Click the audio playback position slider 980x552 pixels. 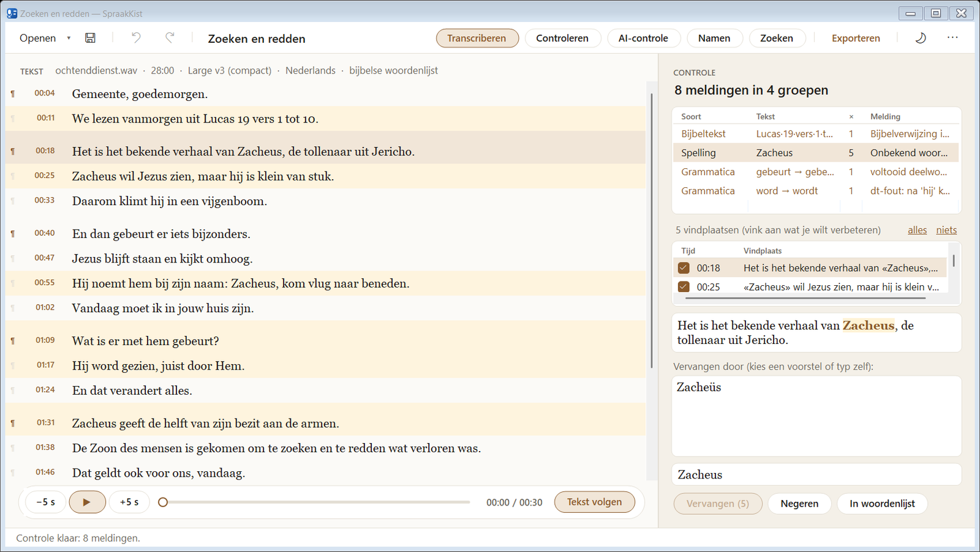coord(315,502)
